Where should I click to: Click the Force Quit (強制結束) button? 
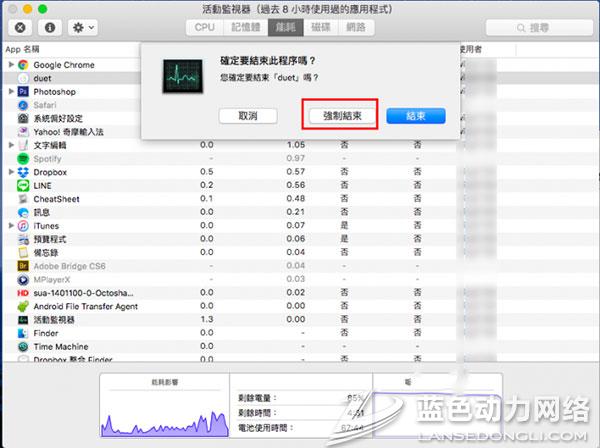(x=343, y=116)
